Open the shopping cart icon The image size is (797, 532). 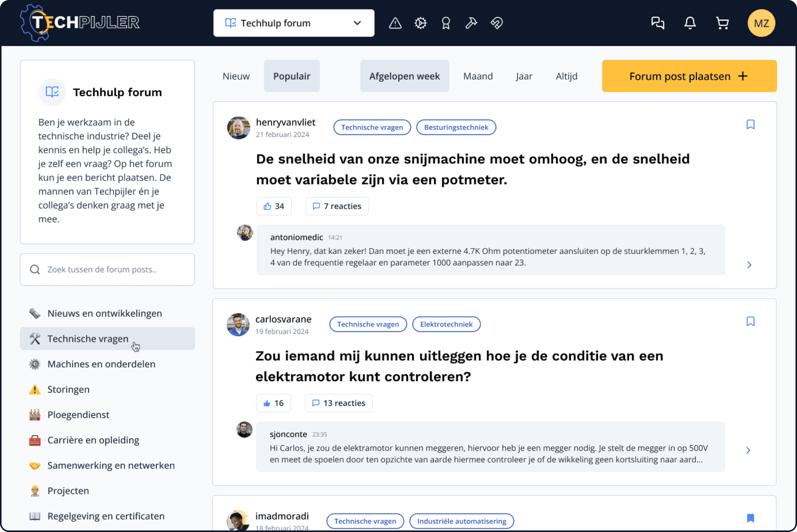click(x=722, y=23)
